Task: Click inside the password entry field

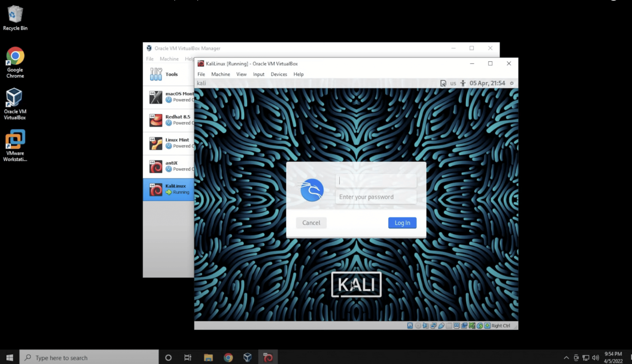Action: tap(376, 196)
